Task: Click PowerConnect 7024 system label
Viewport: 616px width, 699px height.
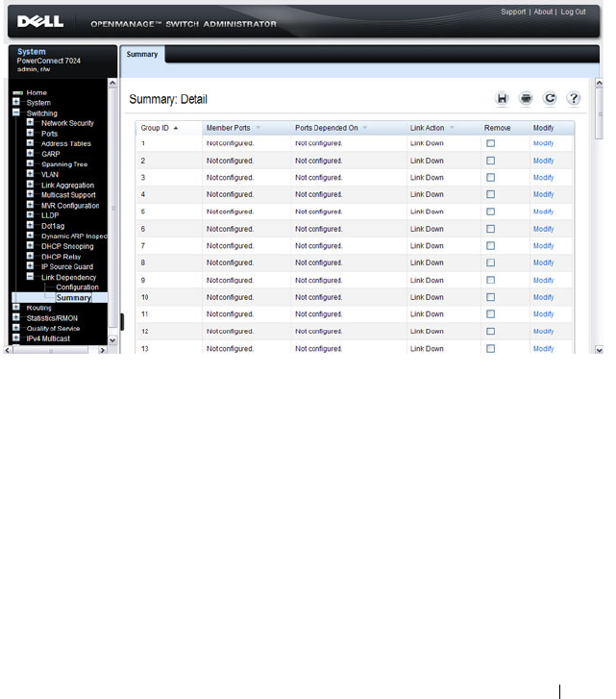Action: click(x=49, y=61)
